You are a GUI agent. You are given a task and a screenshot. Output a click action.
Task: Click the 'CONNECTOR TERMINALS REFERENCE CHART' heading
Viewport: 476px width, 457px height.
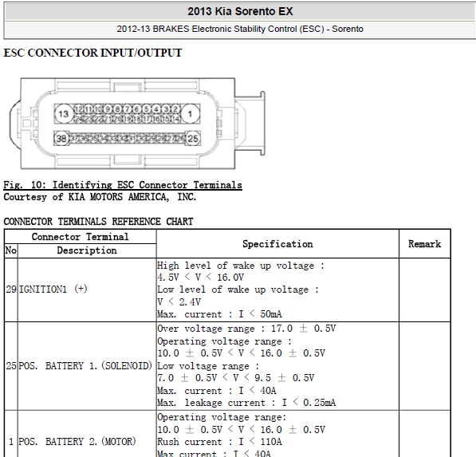[x=98, y=222]
